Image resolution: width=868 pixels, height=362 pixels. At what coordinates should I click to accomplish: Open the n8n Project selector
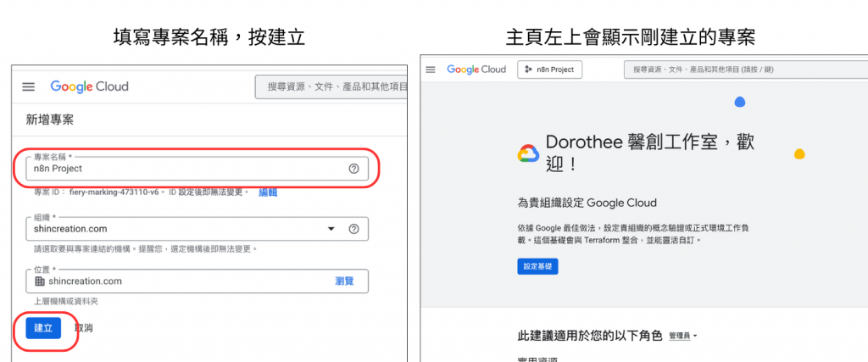(x=549, y=70)
